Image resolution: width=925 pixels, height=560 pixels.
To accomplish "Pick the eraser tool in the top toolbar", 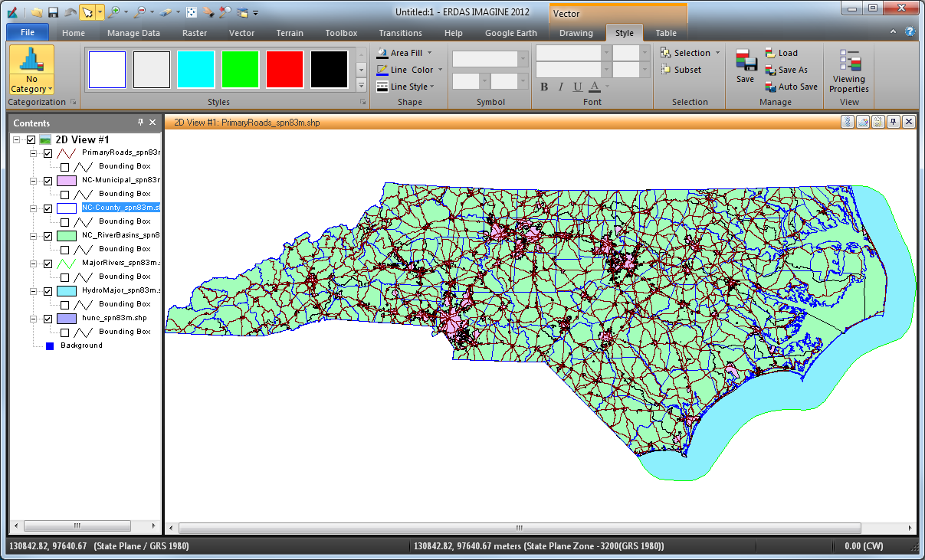I will tap(166, 12).
